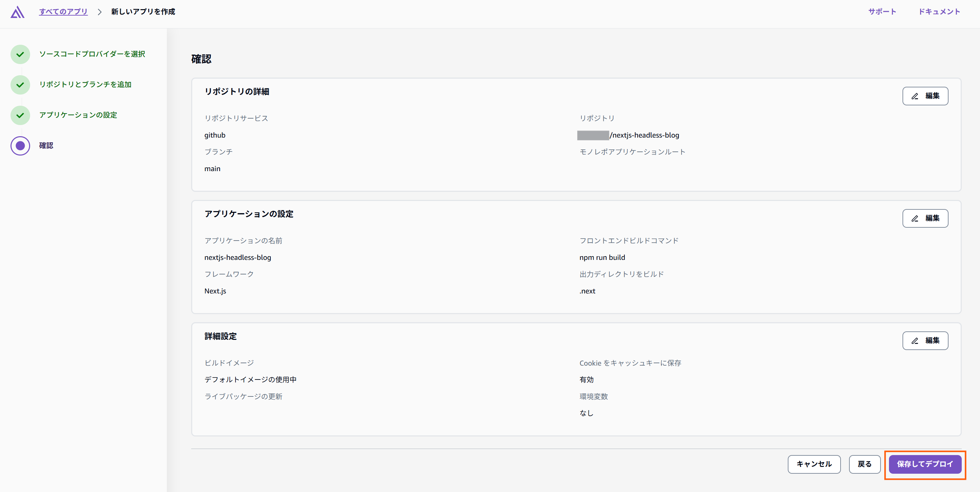Click the masked repository owner name
Screen dimensions: 980x492
(x=593, y=135)
